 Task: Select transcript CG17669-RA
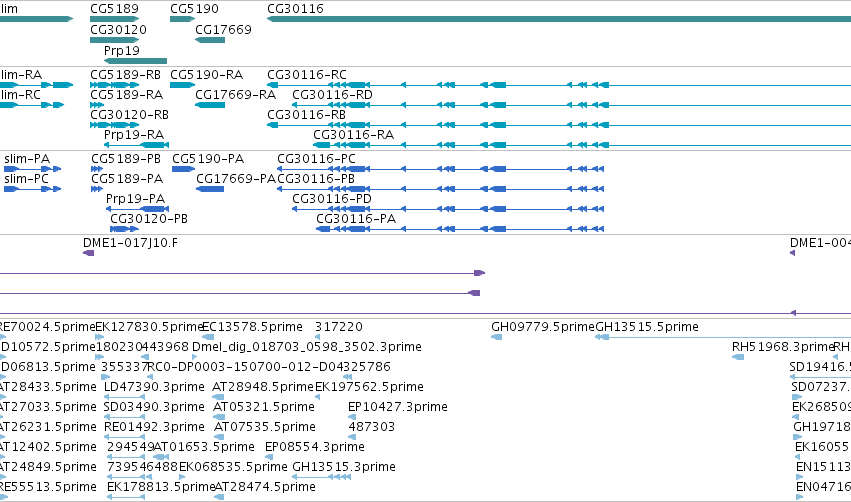point(236,94)
